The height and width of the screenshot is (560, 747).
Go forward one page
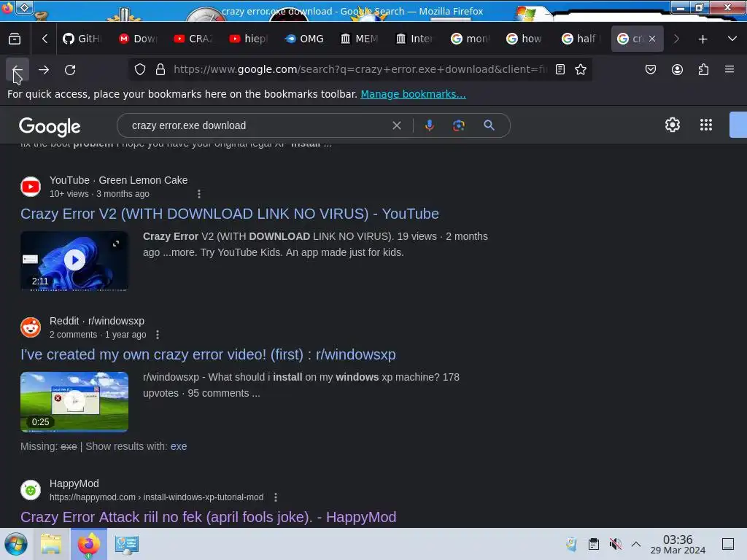44,69
